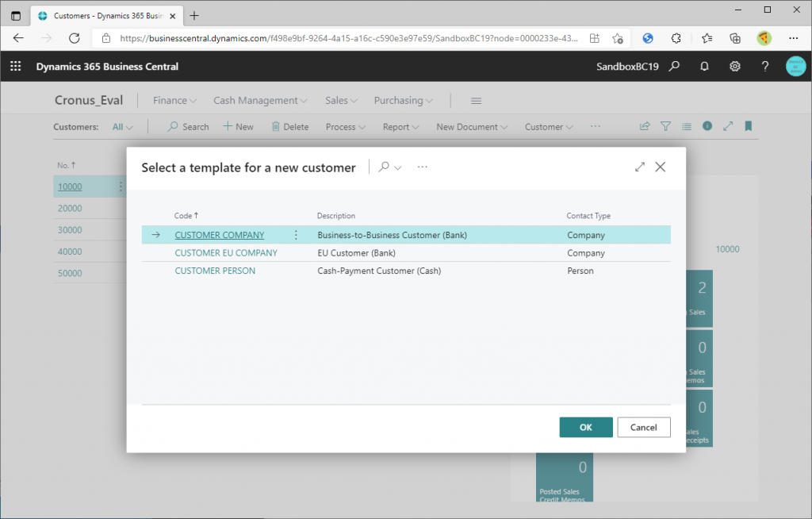Open more actions ellipsis in Customers toolbar
This screenshot has height=519, width=812.
596,126
